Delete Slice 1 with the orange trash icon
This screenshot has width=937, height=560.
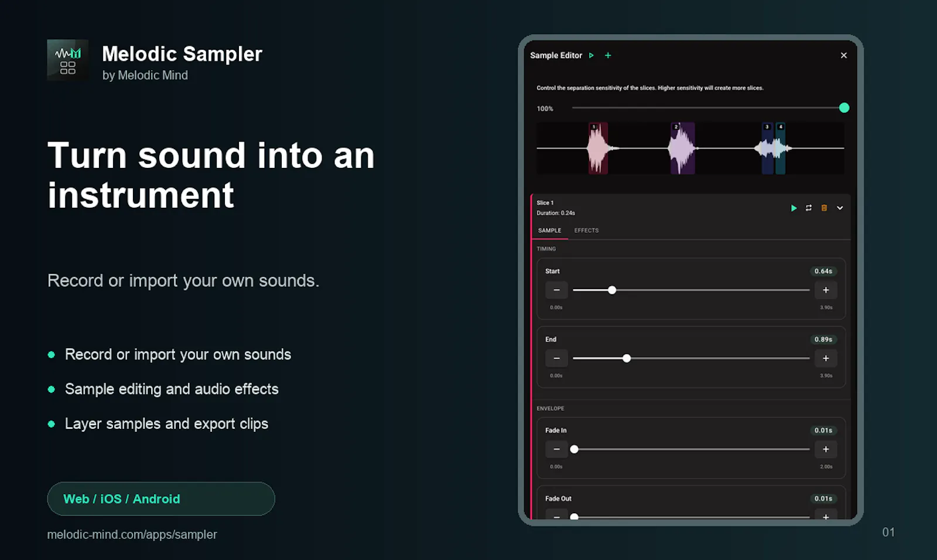[824, 208]
